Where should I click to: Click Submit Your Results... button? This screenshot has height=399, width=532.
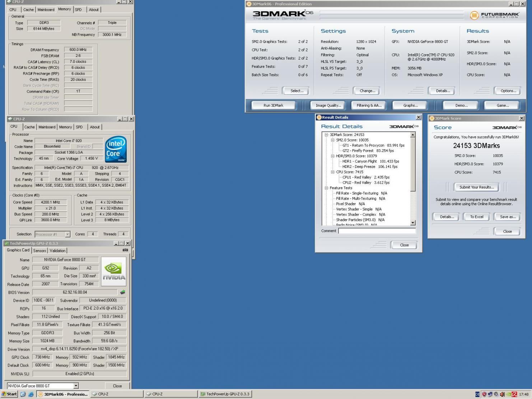click(x=476, y=187)
